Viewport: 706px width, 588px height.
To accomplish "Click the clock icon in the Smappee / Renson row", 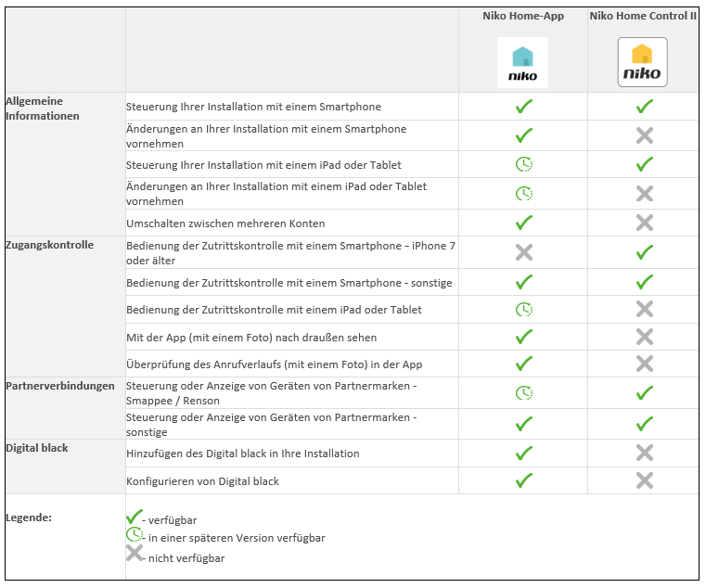I will [524, 393].
